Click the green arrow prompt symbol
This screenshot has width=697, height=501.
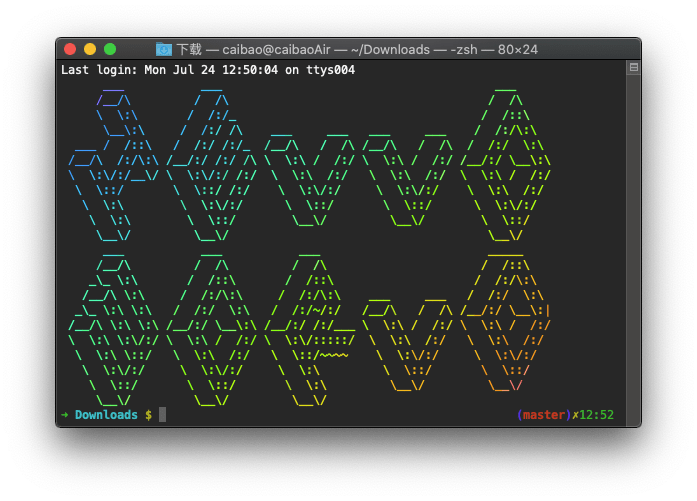point(64,415)
